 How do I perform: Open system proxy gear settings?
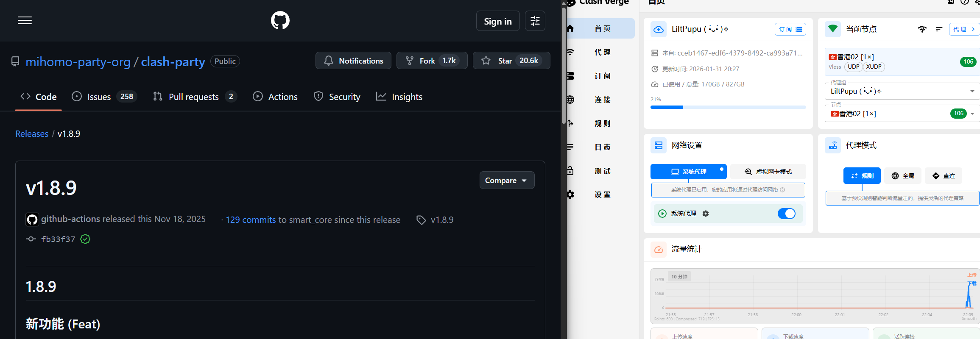706,214
